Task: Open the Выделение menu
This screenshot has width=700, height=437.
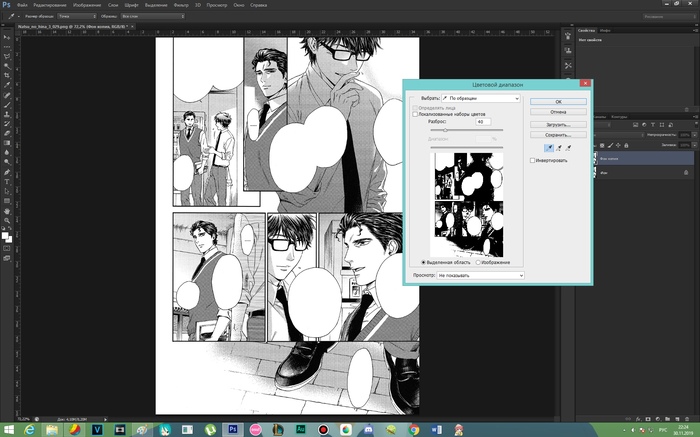Action: coord(156,5)
